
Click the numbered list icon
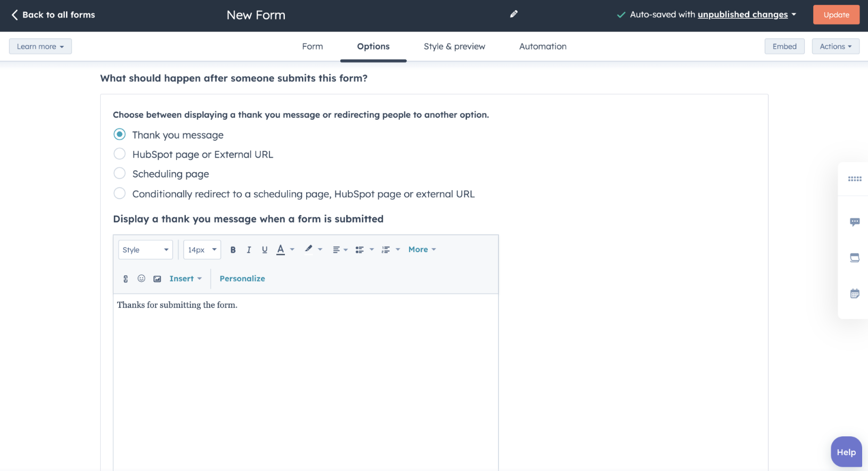click(386, 250)
